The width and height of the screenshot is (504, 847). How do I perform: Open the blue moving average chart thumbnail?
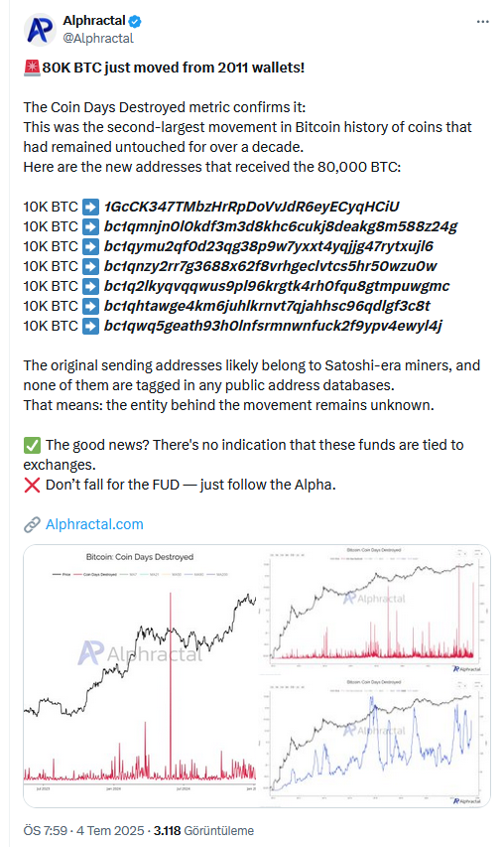(376, 742)
